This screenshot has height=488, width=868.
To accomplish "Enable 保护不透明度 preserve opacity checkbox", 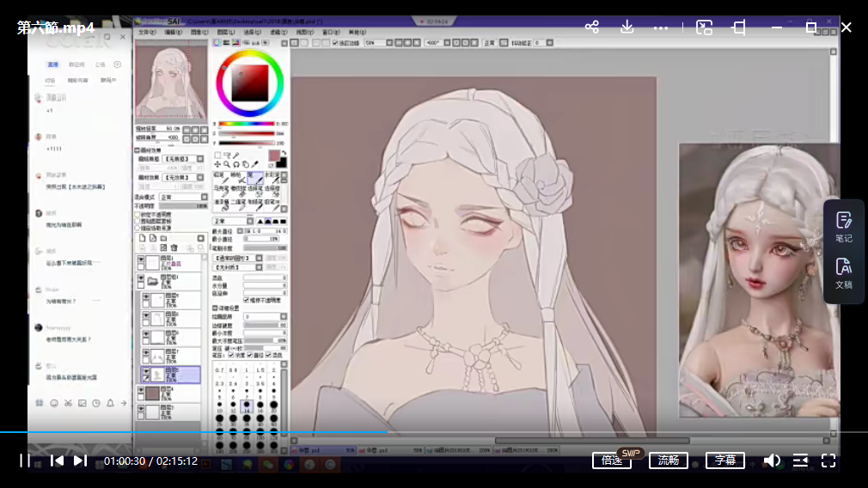I will [x=138, y=215].
